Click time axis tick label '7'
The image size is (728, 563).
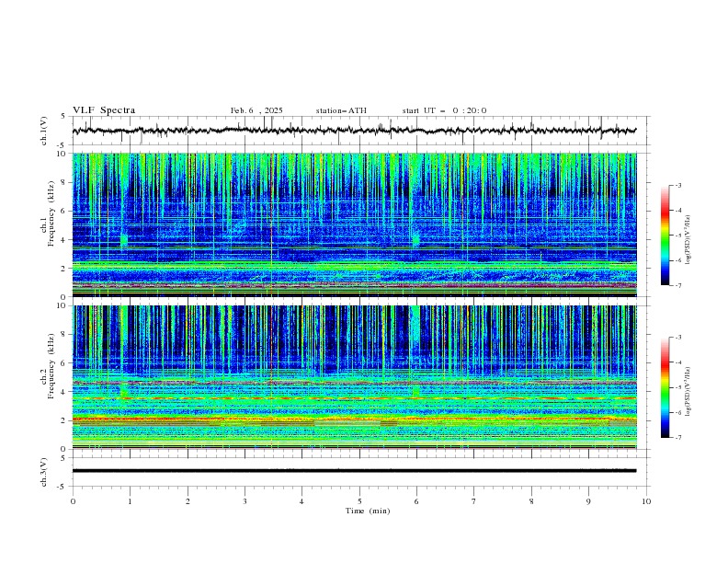[474, 501]
